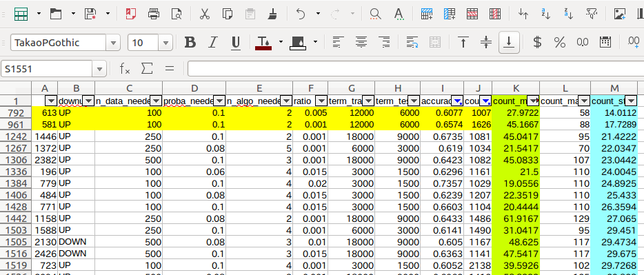Open font color dropdown arrow
644x275 pixels.
(281, 42)
